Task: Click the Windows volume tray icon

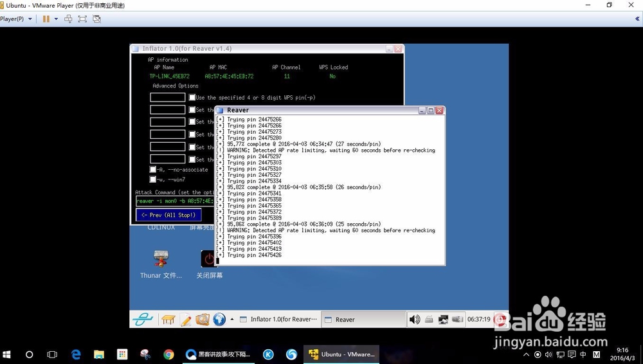Action: point(548,354)
